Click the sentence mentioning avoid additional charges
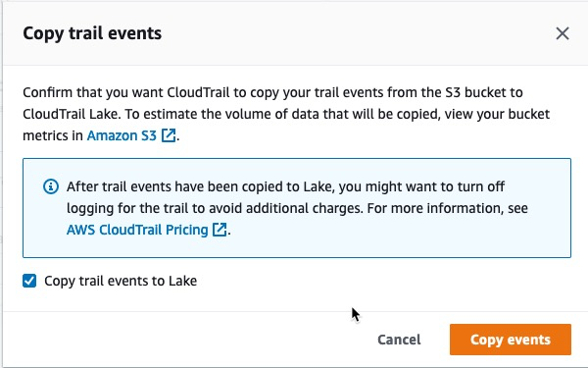Screen dimensions: 588x368 (215, 208)
